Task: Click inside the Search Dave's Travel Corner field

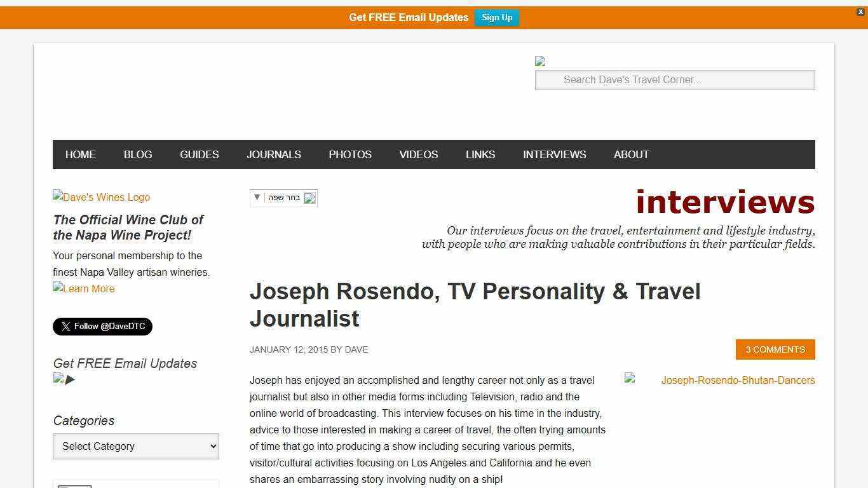Action: tap(675, 79)
